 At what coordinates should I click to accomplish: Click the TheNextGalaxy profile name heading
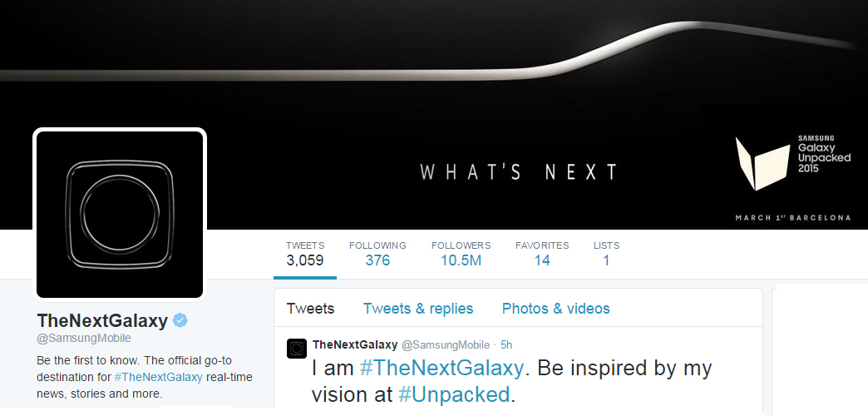point(102,320)
